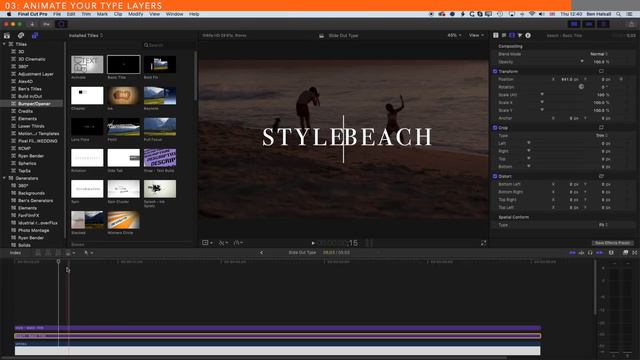Open the Installed Titles pop-up menu
The height and width of the screenshot is (360, 640).
[86, 36]
